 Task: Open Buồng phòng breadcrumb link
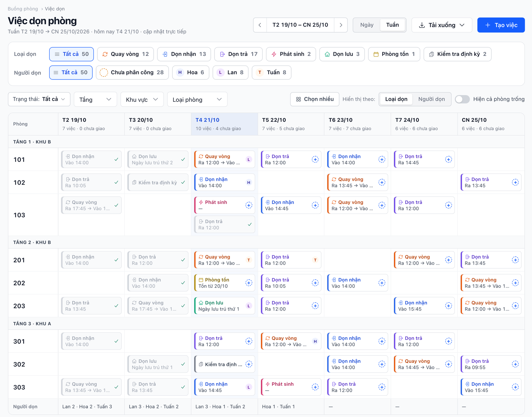click(23, 9)
